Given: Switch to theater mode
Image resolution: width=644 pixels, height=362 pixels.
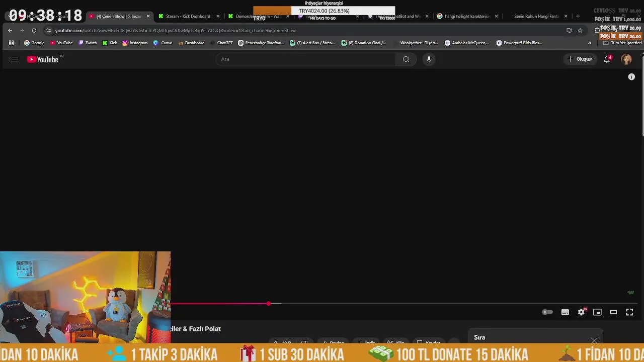Looking at the screenshot, I should tap(613, 312).
